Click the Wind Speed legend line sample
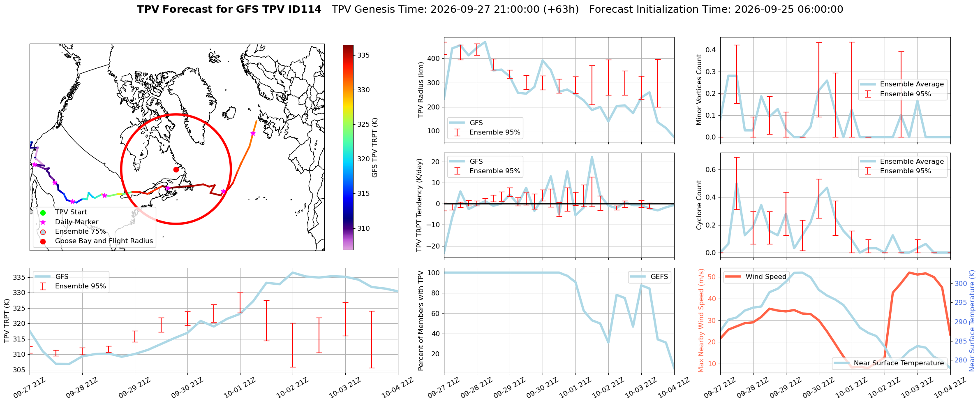Viewport: 980px width, 404px height. coord(733,277)
